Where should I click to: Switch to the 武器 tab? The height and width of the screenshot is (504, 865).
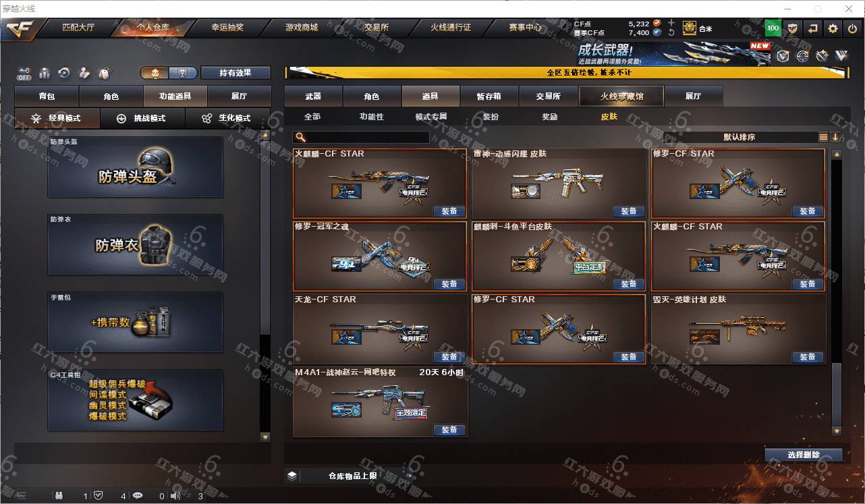[x=313, y=96]
